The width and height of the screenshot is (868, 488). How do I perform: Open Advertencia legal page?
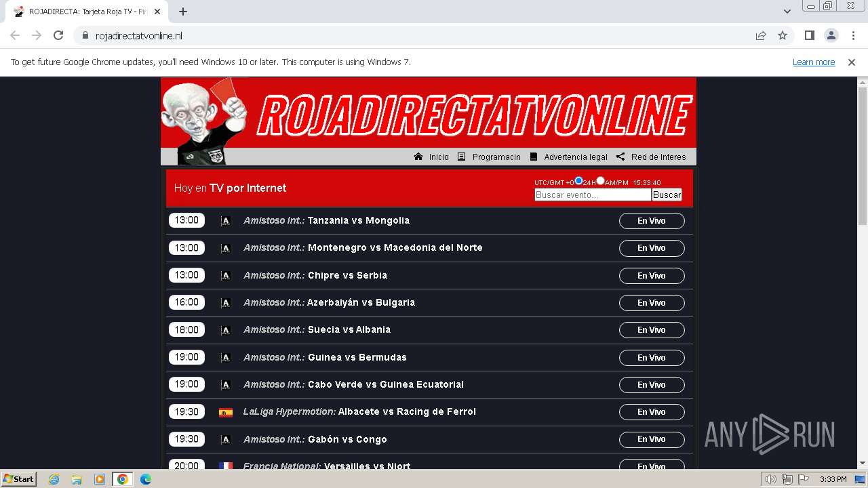click(568, 157)
